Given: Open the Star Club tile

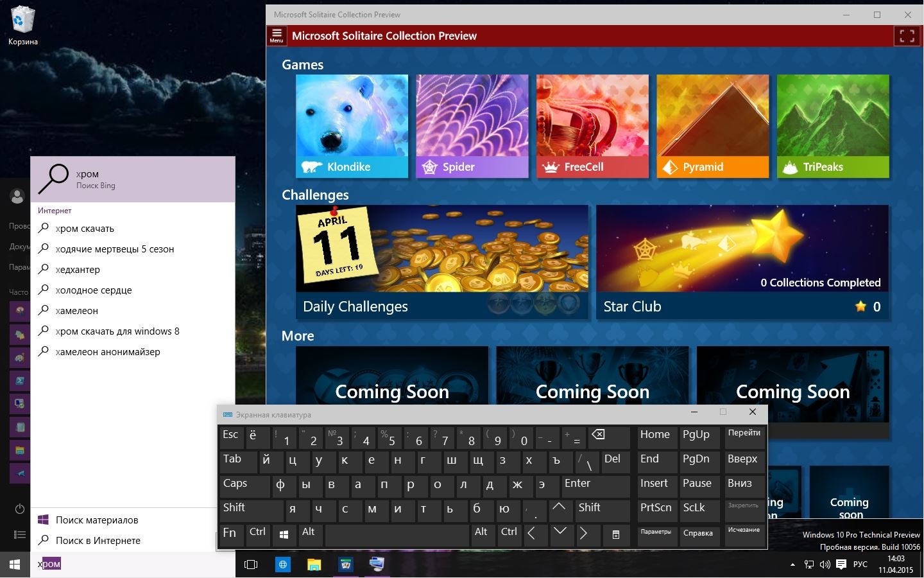Looking at the screenshot, I should (x=742, y=262).
